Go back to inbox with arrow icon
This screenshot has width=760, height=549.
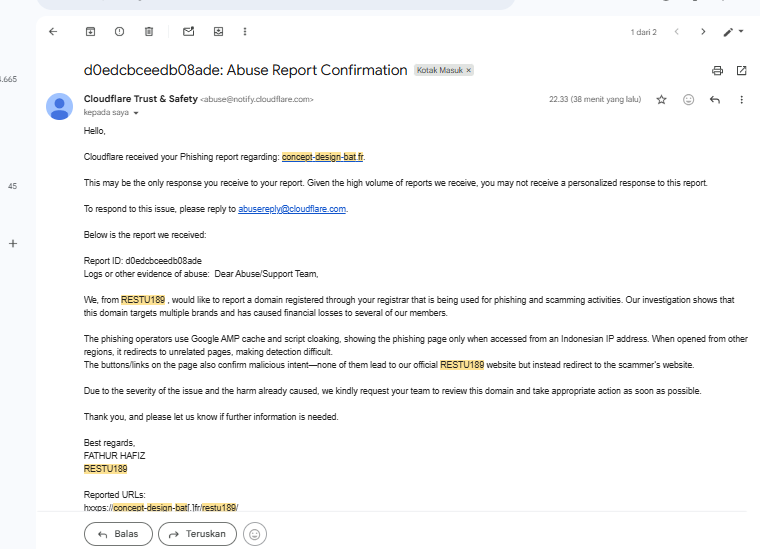[53, 31]
